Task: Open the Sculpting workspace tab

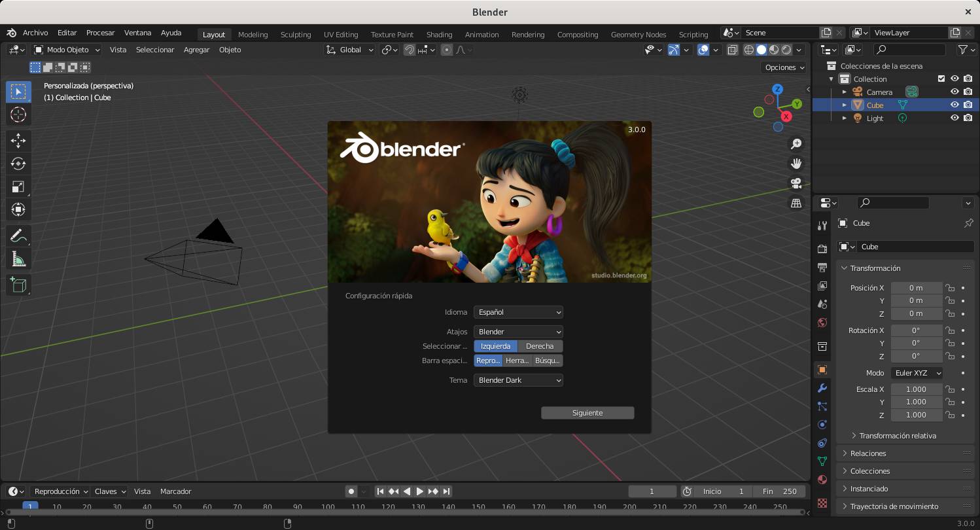Action: [296, 34]
